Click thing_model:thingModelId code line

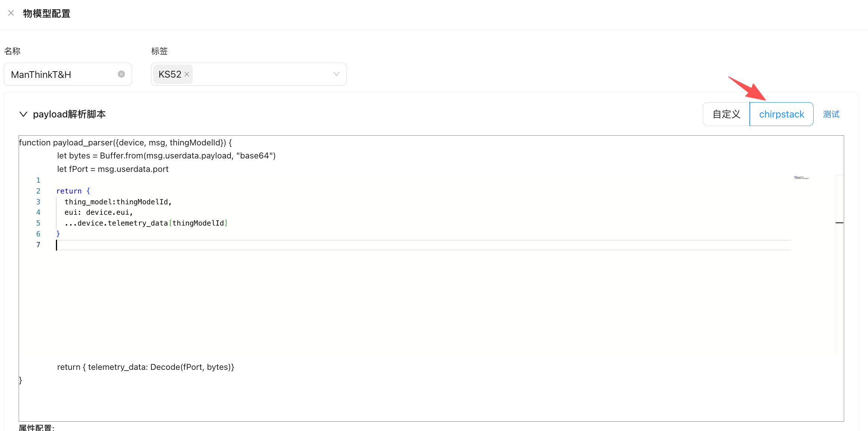tap(117, 202)
